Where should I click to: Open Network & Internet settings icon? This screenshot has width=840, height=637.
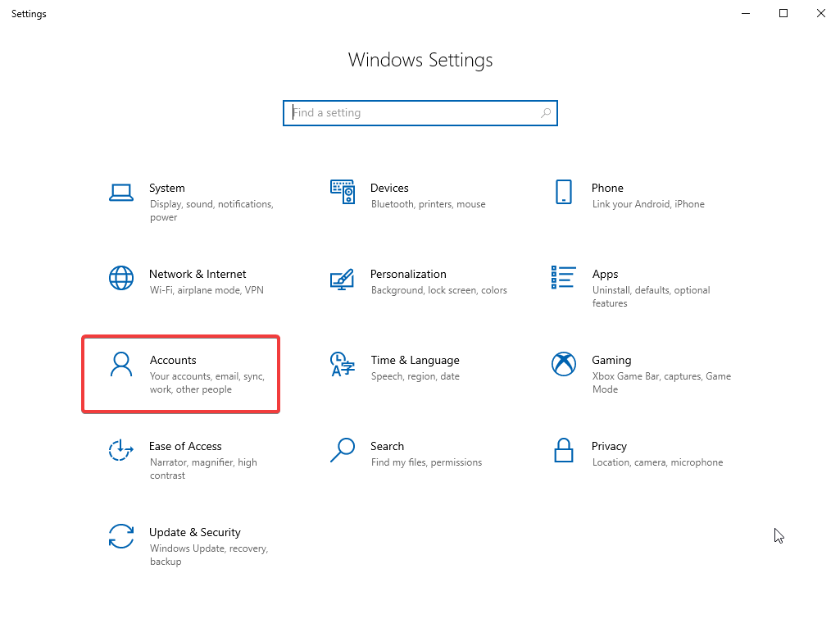(x=121, y=278)
